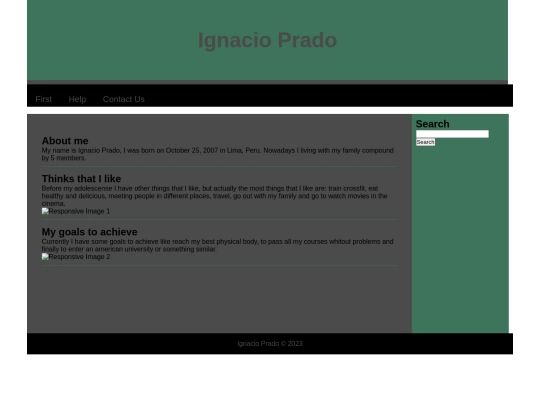
Task: Click the paragraph about being born in Lima
Action: tap(218, 154)
